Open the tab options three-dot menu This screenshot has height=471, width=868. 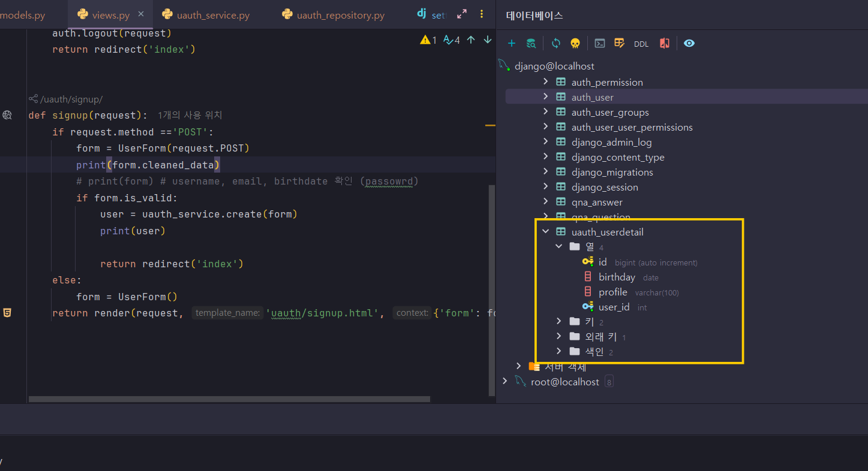(x=482, y=14)
